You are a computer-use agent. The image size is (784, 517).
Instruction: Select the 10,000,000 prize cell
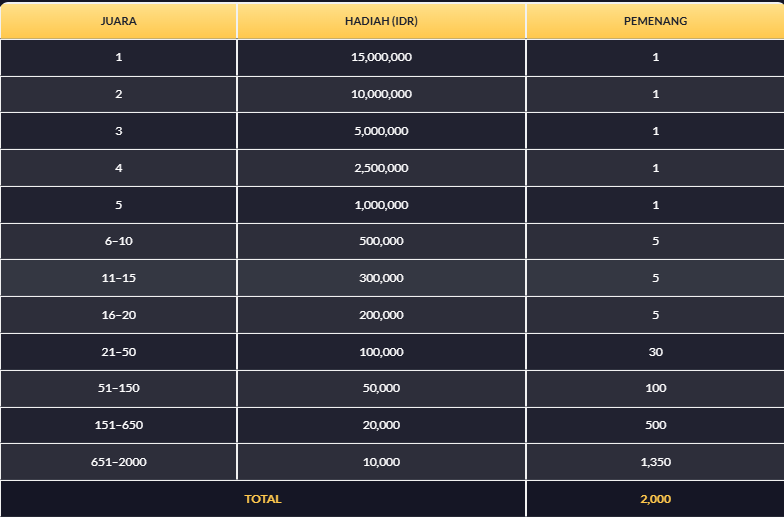point(381,94)
